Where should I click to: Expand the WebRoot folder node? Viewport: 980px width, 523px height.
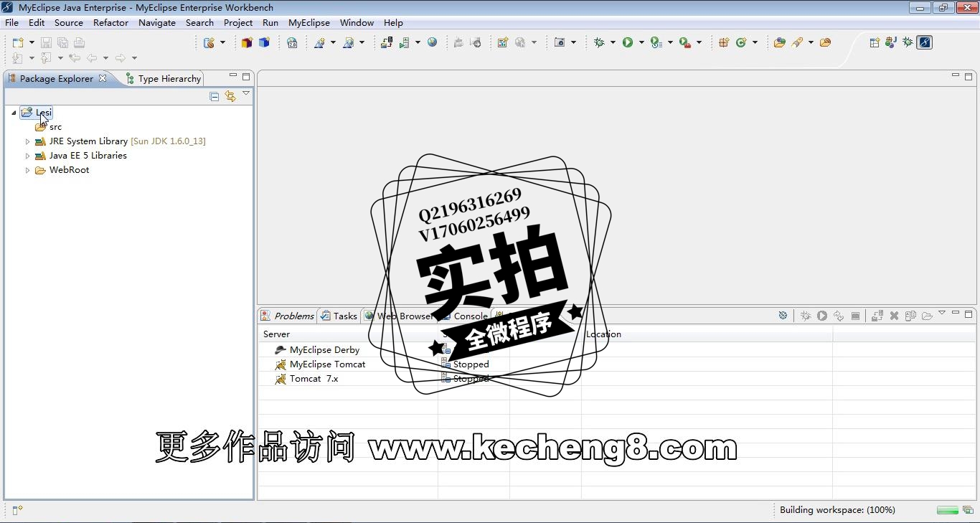[x=27, y=170]
